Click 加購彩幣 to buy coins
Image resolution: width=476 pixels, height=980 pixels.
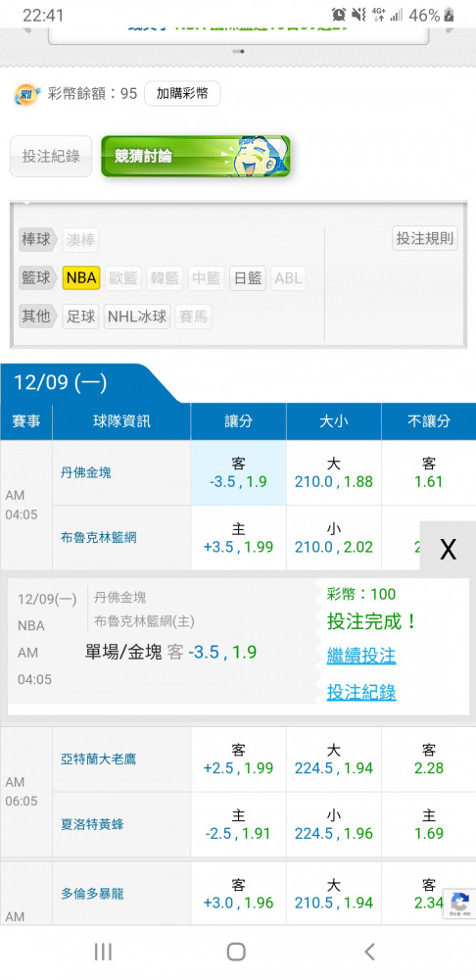[x=182, y=94]
